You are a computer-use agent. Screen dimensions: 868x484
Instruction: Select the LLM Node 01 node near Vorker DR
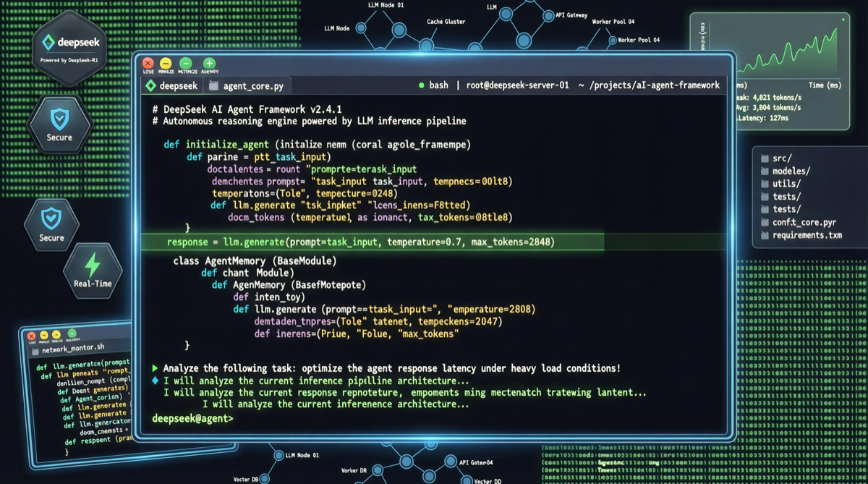click(x=277, y=456)
